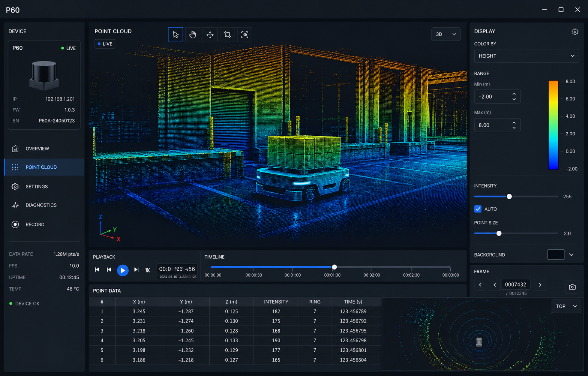
Task: Click the Background color swatch
Action: click(556, 255)
